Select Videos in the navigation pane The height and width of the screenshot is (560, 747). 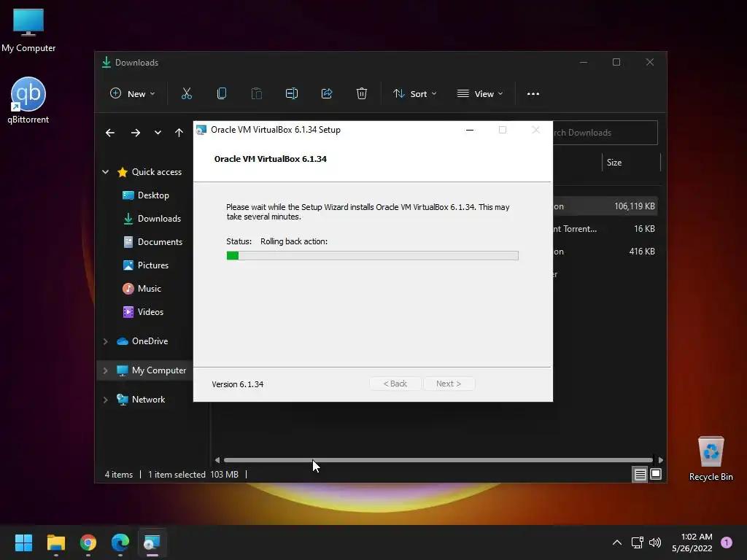point(144,312)
